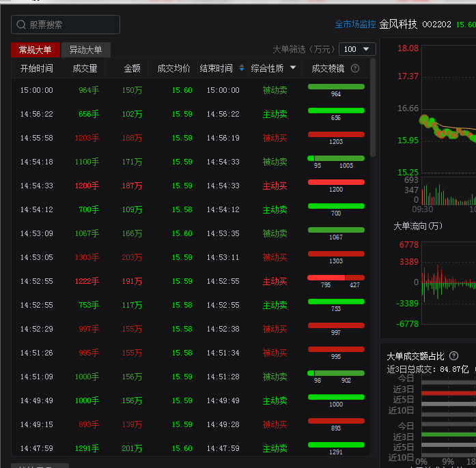Screen dimensions: 476x468
Task: Click the first order marker dot on price chart
Action: [x=423, y=119]
